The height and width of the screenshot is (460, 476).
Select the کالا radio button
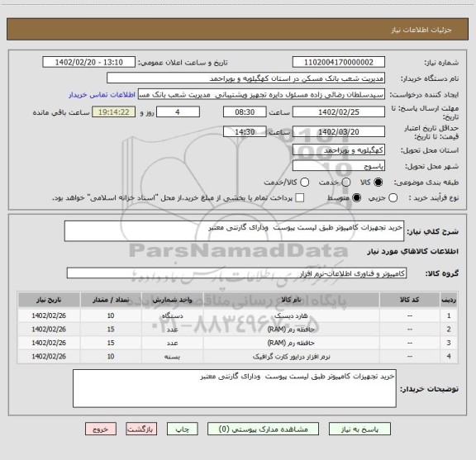point(378,183)
